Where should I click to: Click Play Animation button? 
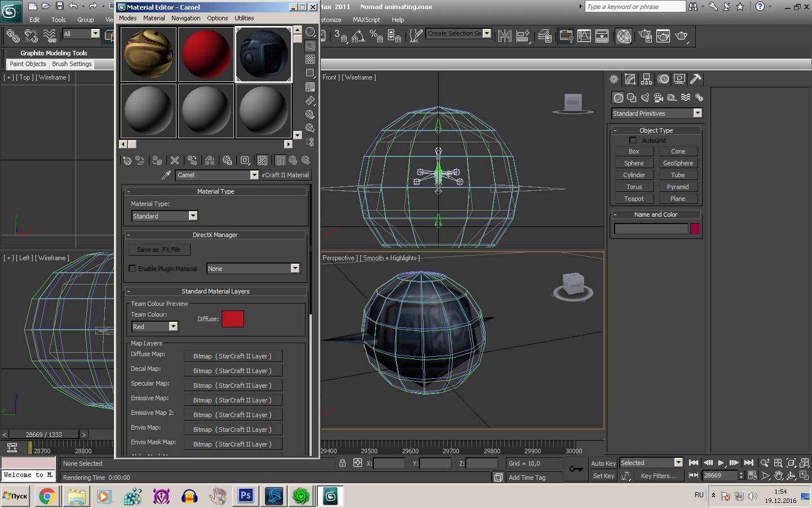tap(721, 463)
